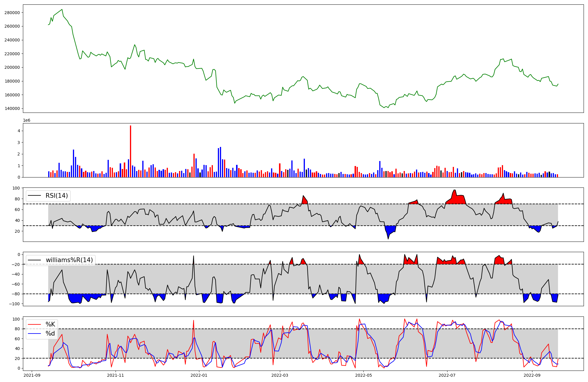The width and height of the screenshot is (588, 382).
Task: Click the volume axis tick label 4
Action: pyautogui.click(x=19, y=131)
